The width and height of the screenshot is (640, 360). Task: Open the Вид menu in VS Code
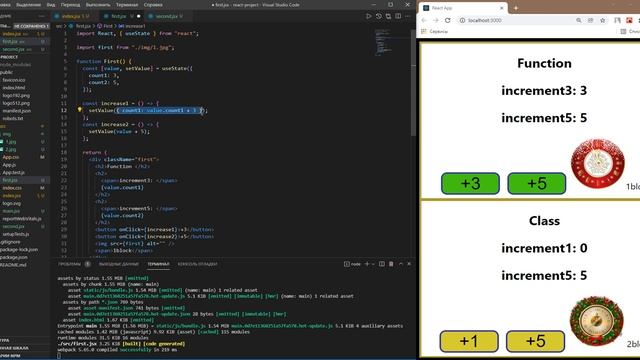point(51,5)
